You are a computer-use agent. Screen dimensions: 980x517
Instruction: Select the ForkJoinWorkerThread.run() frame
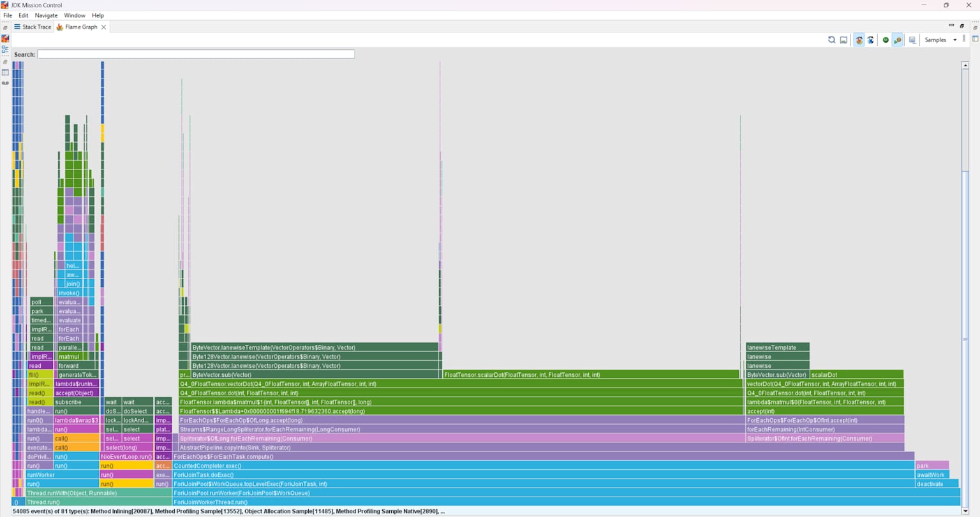point(565,502)
